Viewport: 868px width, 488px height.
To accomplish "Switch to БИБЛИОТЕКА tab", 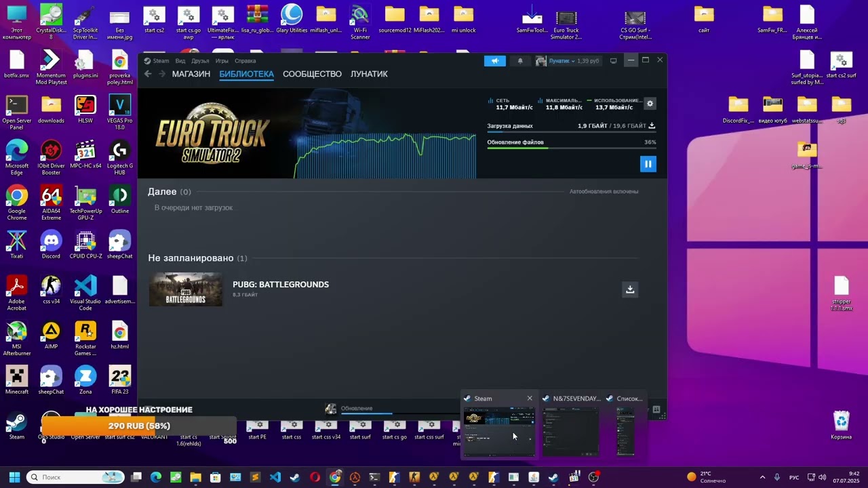I will [246, 74].
